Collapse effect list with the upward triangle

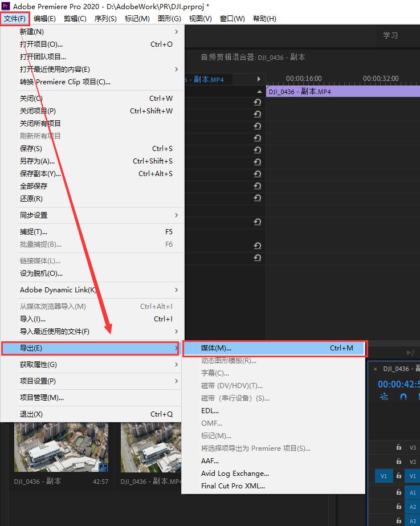259,91
